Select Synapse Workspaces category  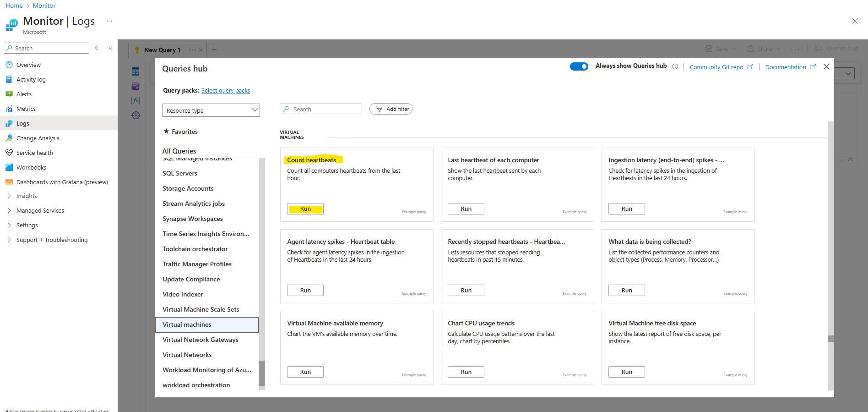click(x=193, y=219)
